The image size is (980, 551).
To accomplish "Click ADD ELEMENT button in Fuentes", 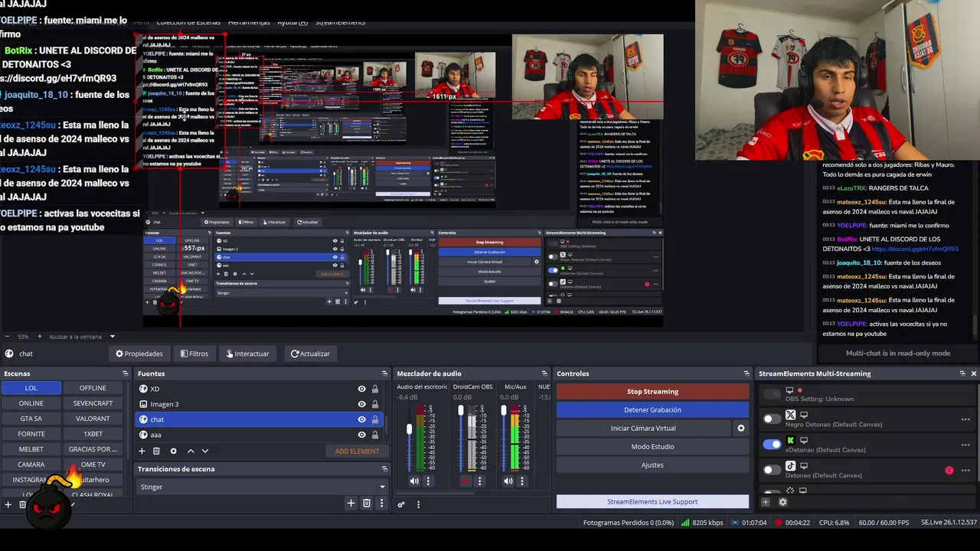I will click(x=357, y=451).
